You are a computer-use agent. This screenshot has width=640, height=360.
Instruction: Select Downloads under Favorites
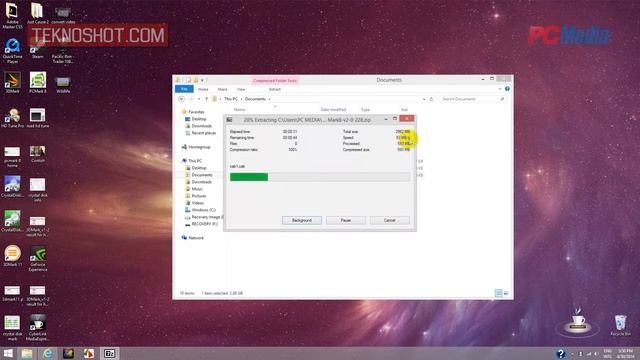click(201, 126)
